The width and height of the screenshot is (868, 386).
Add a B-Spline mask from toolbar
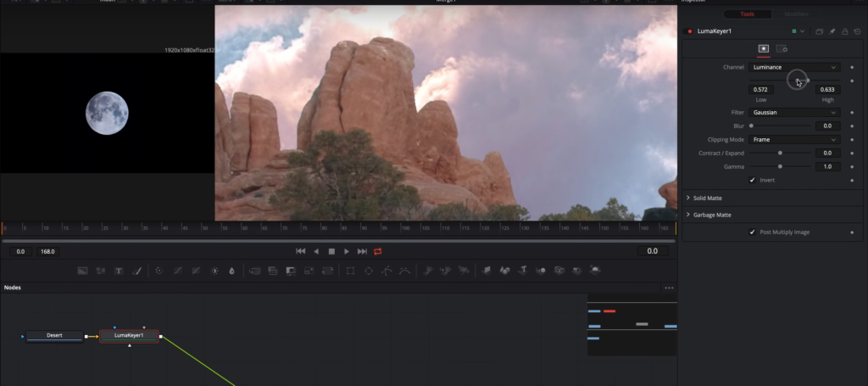(404, 271)
